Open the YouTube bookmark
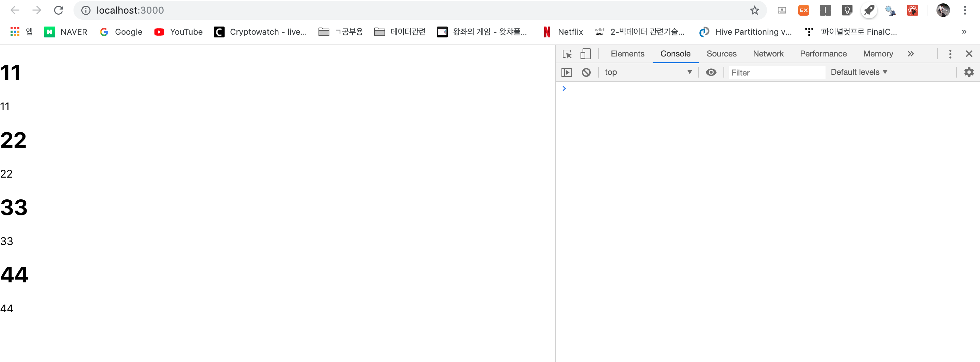This screenshot has height=362, width=980. (x=178, y=32)
